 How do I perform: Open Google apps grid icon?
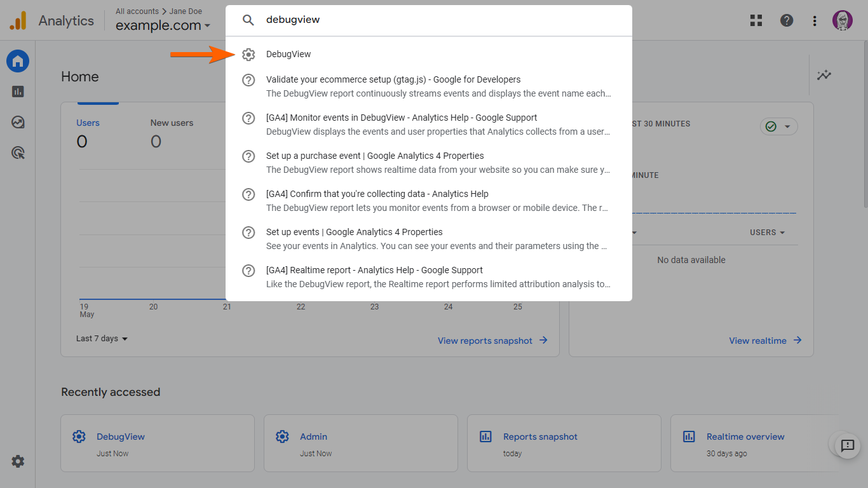click(x=756, y=20)
